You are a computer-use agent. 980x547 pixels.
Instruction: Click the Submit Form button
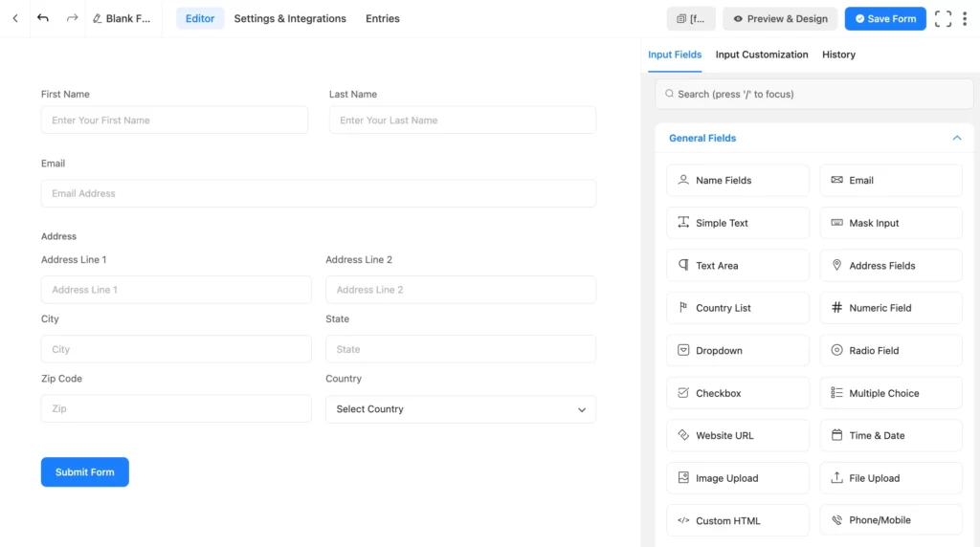(85, 472)
